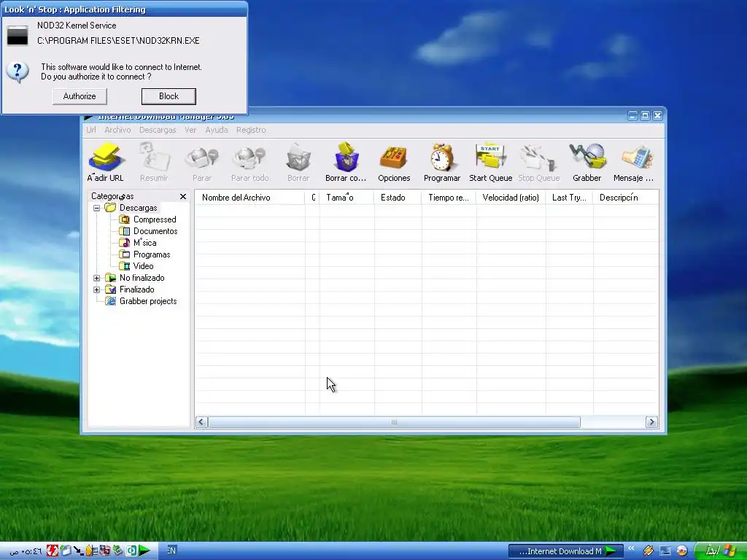Viewport: 747px width, 560px height.
Task: Block the NOD32 internet connection
Action: click(169, 96)
